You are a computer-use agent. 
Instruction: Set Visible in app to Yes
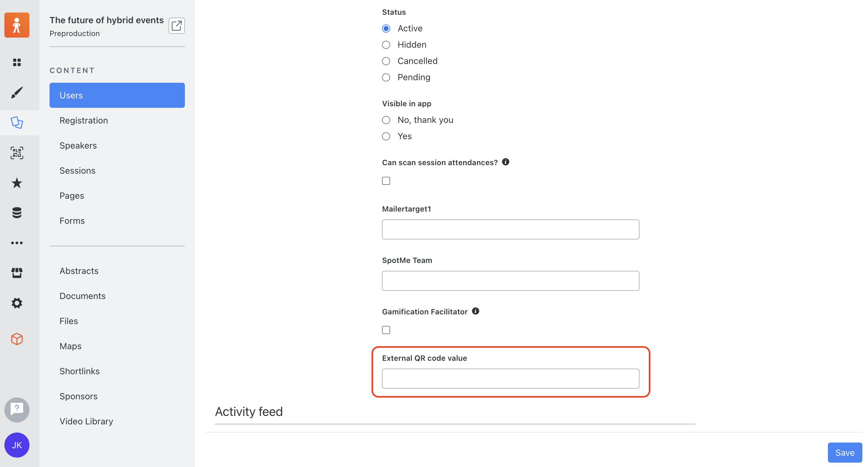coord(386,136)
